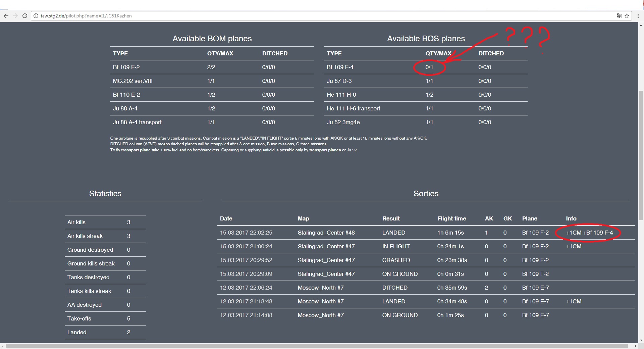This screenshot has height=349, width=644.
Task: Click the browser back arrow
Action: tap(6, 16)
